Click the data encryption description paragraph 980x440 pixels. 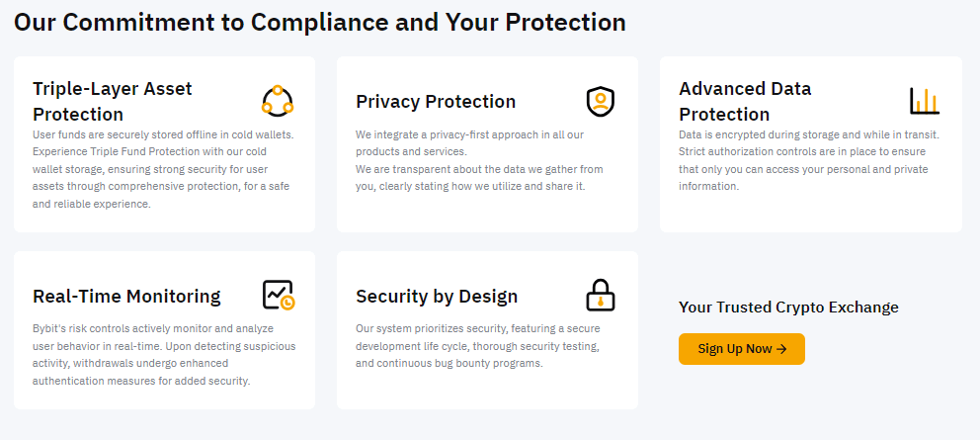point(809,160)
